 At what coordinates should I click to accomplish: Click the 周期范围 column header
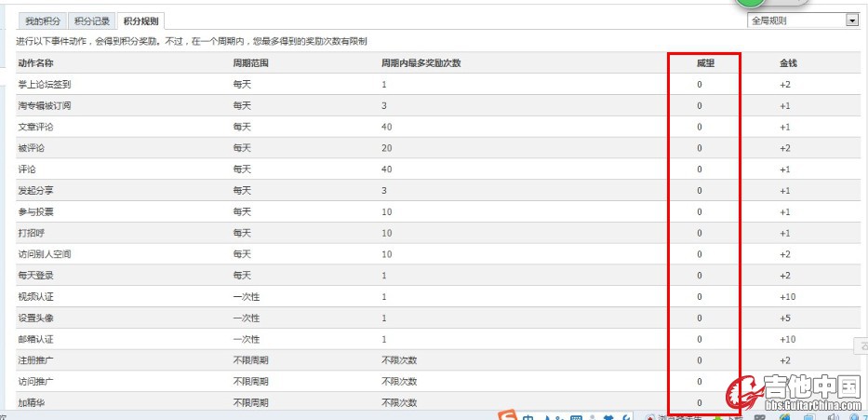click(250, 63)
